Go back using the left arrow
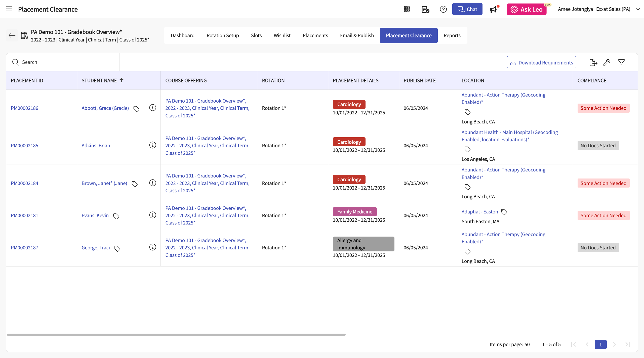Viewport: 644px width, 358px height. pyautogui.click(x=12, y=35)
